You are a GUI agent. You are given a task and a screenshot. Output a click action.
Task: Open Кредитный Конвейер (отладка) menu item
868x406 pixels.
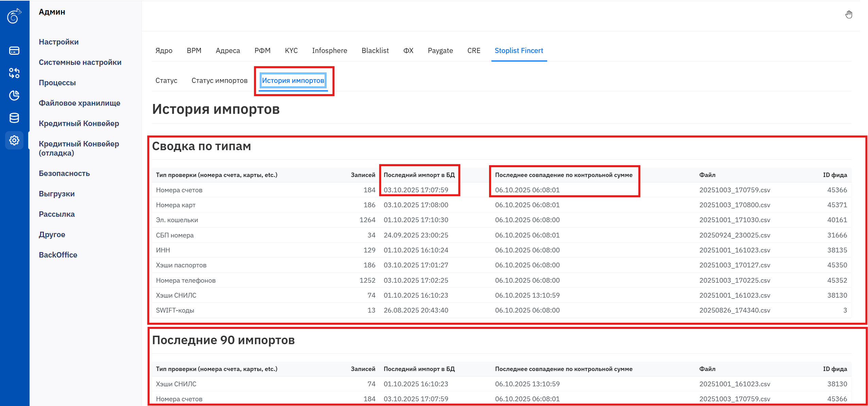tap(79, 148)
